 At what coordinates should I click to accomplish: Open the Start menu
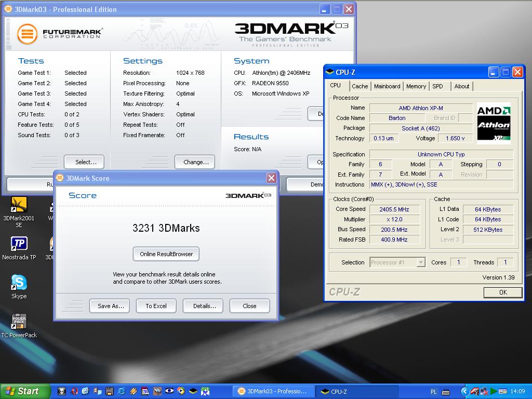pos(25,391)
